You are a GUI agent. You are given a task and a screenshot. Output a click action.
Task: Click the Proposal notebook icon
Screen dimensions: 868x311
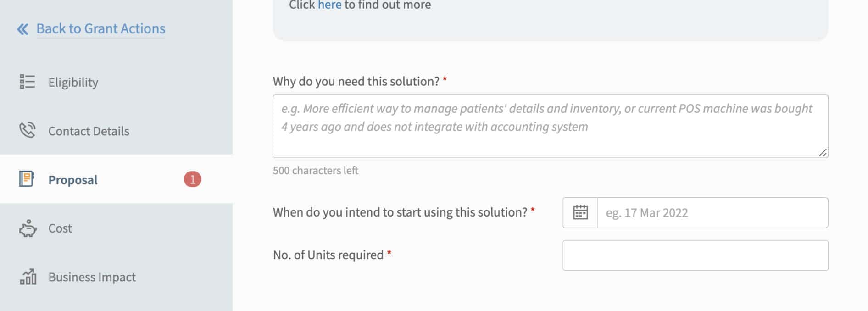tap(27, 179)
